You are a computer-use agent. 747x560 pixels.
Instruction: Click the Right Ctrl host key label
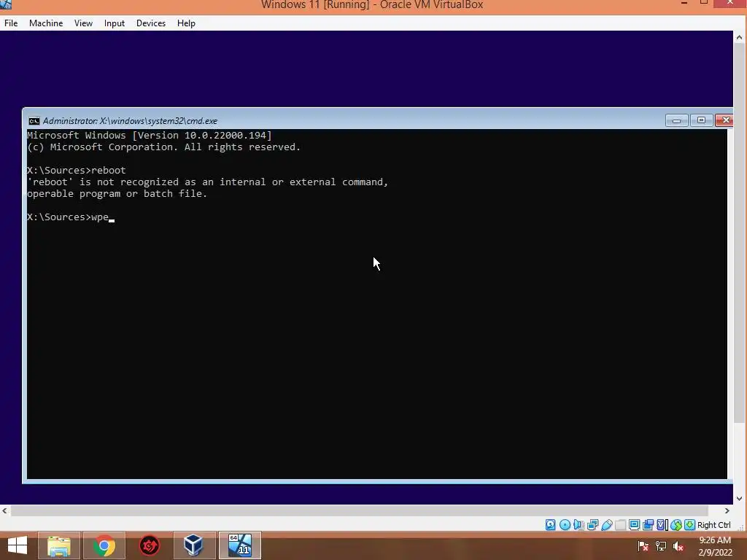pos(713,525)
